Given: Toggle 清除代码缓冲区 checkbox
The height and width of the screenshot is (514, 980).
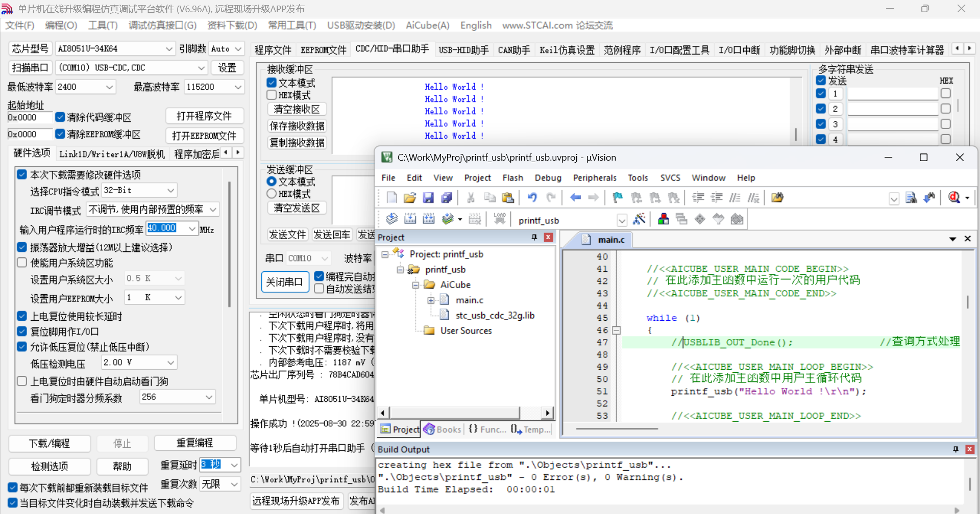Looking at the screenshot, I should point(60,117).
